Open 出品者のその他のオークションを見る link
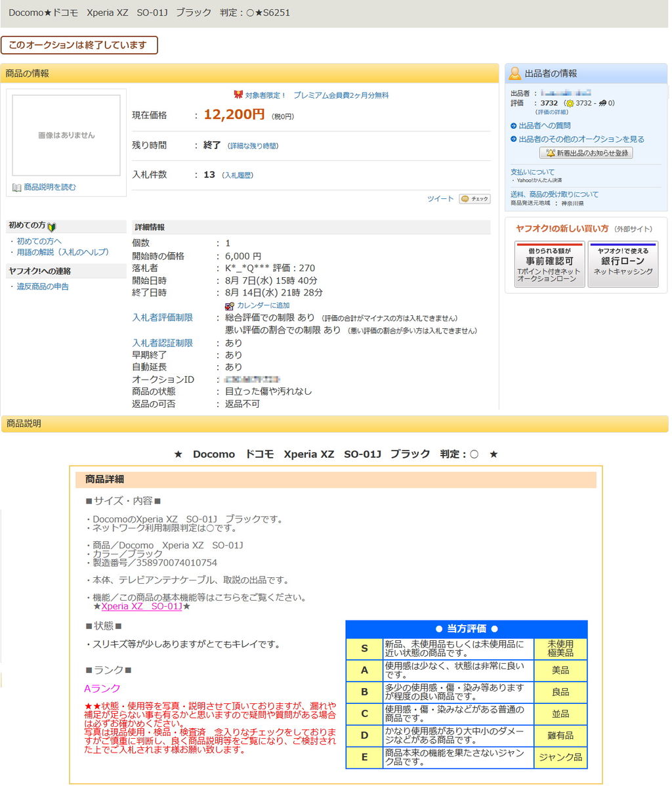This screenshot has height=786, width=672. [581, 139]
